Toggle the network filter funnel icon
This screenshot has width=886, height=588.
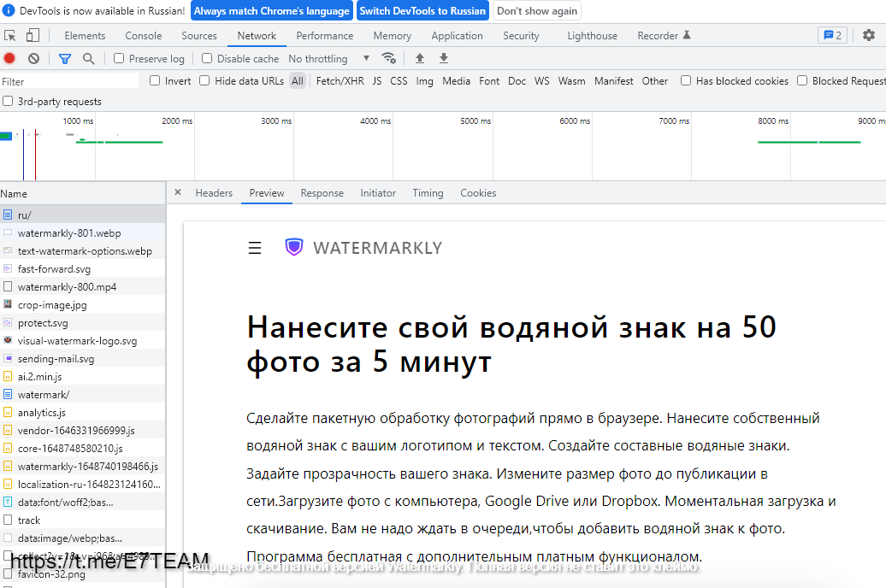pyautogui.click(x=65, y=59)
